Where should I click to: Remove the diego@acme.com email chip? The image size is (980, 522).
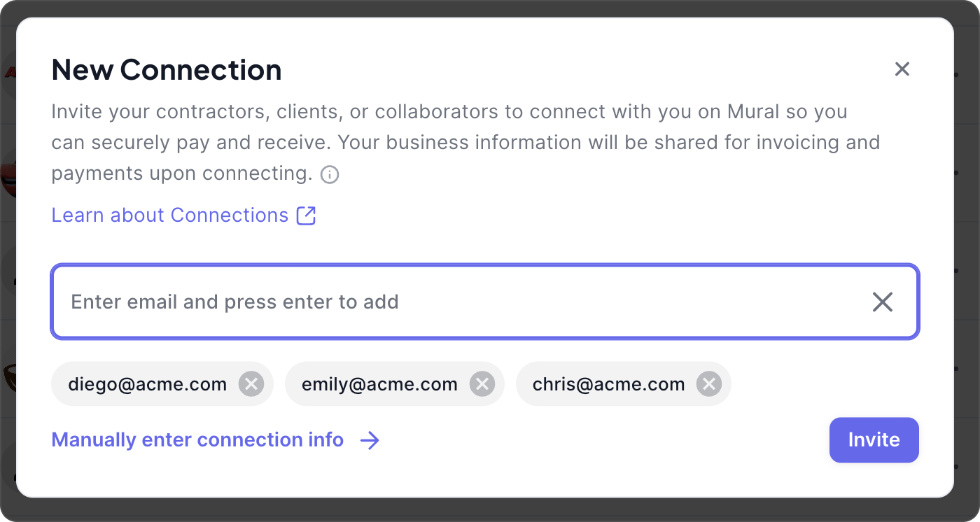point(251,384)
